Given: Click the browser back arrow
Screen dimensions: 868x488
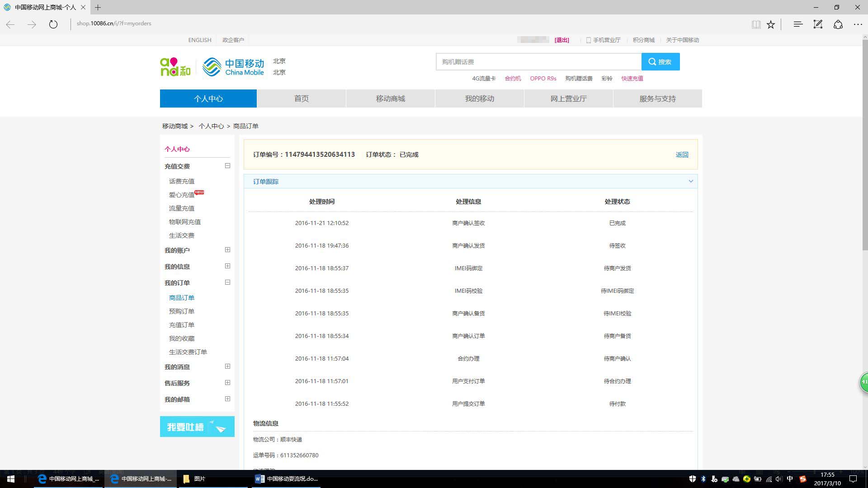Looking at the screenshot, I should pyautogui.click(x=10, y=24).
